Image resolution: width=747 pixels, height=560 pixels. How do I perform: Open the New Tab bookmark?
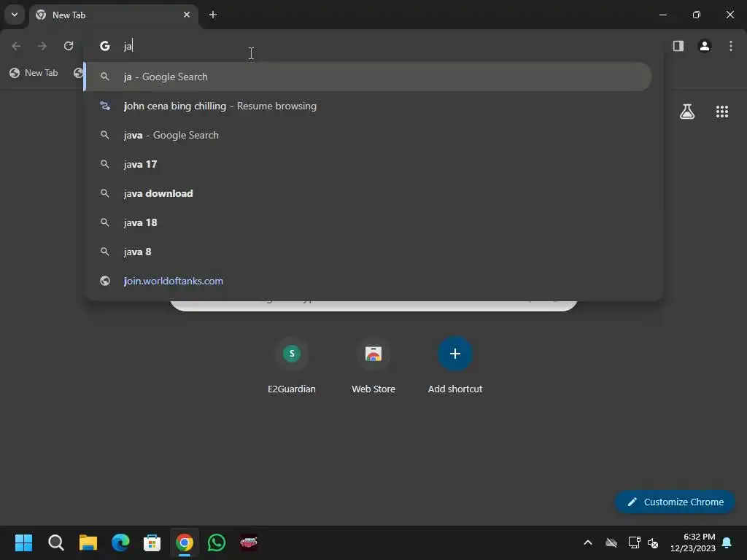(x=34, y=73)
